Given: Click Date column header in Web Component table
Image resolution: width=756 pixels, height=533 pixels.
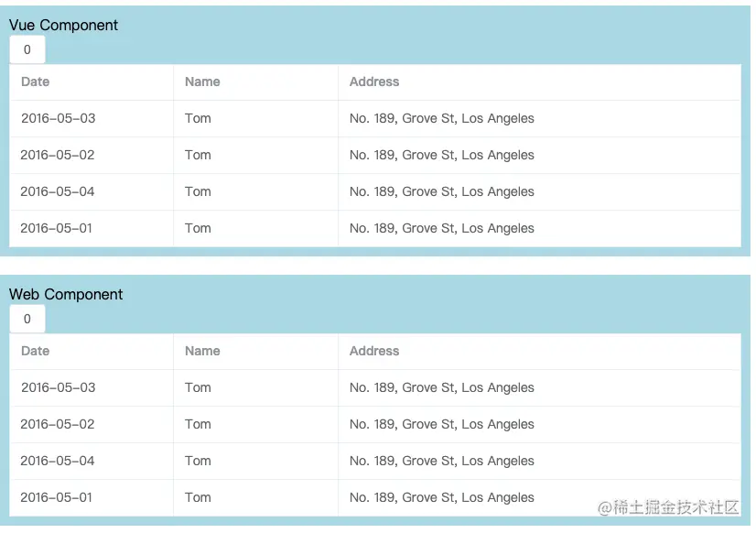Looking at the screenshot, I should click(x=35, y=351).
